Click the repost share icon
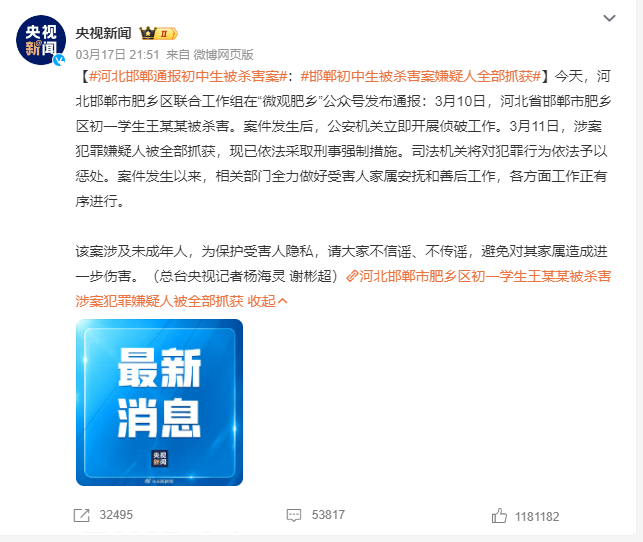 (81, 515)
